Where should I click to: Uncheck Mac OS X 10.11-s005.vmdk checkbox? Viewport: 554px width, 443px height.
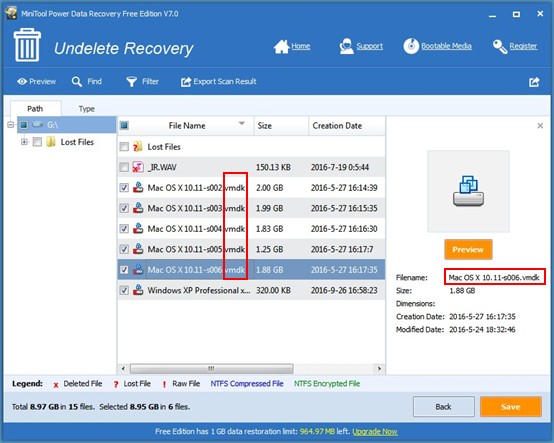[124, 249]
